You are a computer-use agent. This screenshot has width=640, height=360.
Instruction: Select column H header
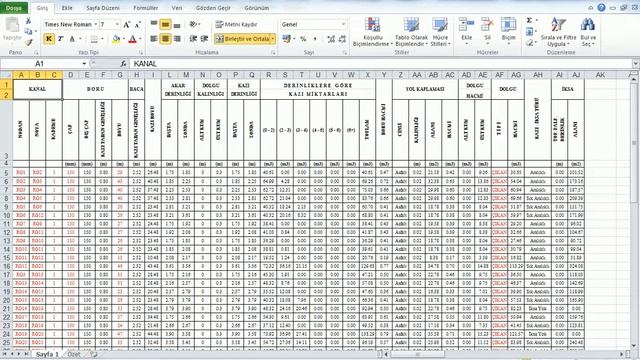[136, 75]
